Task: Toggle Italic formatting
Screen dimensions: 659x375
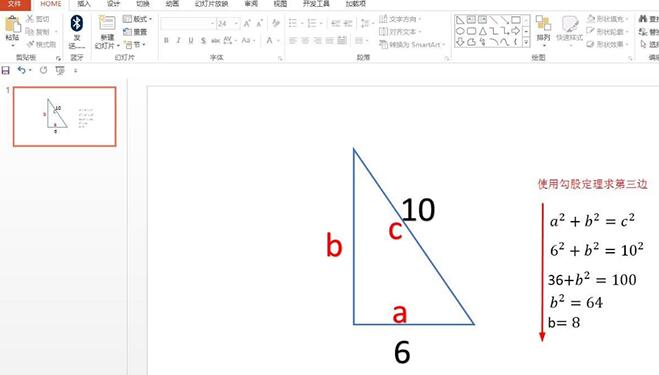Action: click(179, 40)
